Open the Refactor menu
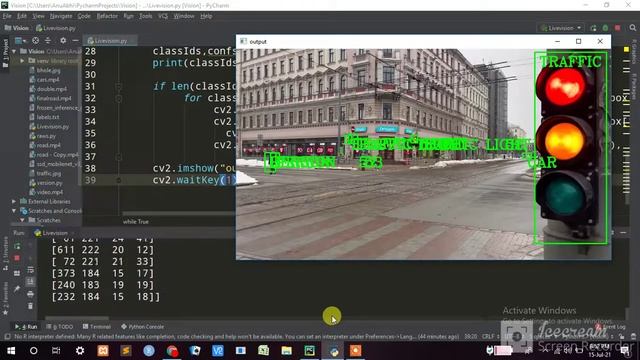Image resolution: width=640 pixels, height=360 pixels. point(107,16)
